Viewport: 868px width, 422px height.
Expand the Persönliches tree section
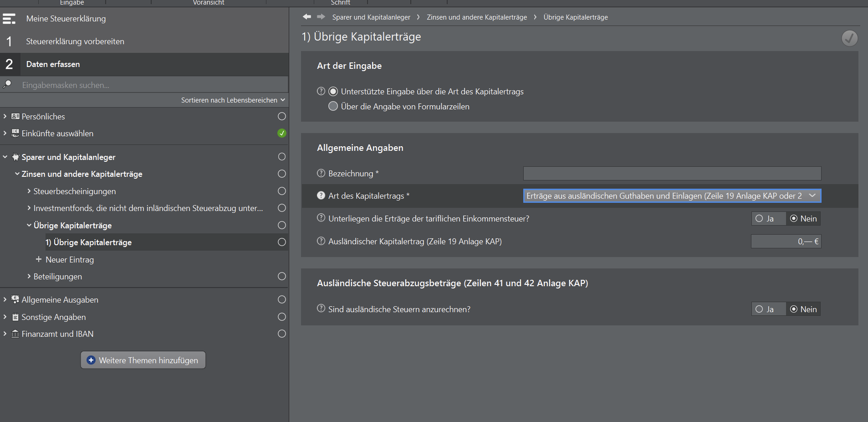coord(5,116)
